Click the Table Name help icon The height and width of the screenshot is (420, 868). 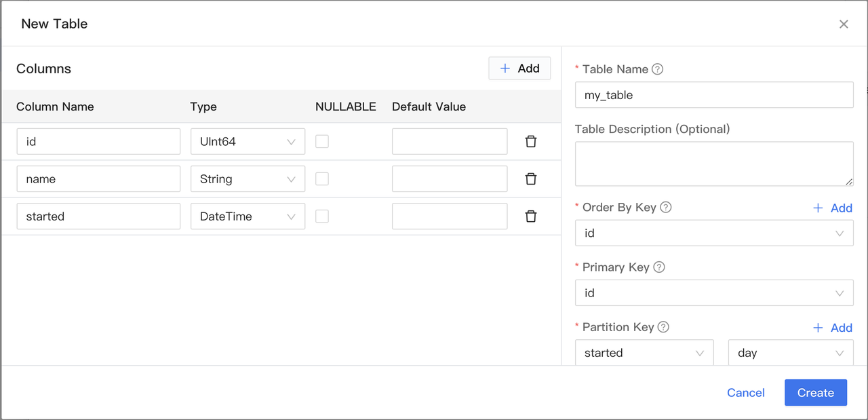pos(657,69)
